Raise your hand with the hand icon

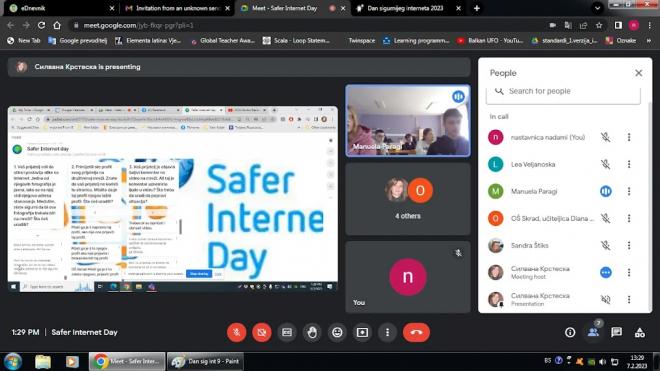pos(312,332)
